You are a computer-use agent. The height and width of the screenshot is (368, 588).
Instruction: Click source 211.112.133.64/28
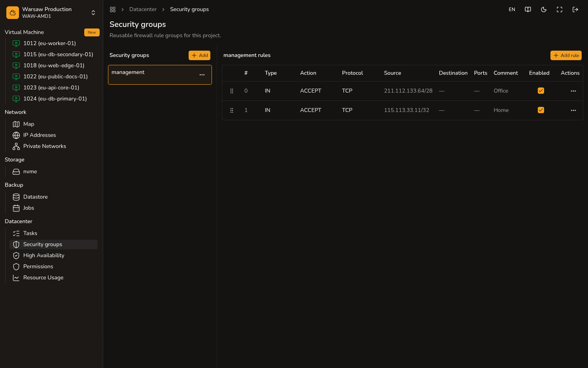[408, 91]
